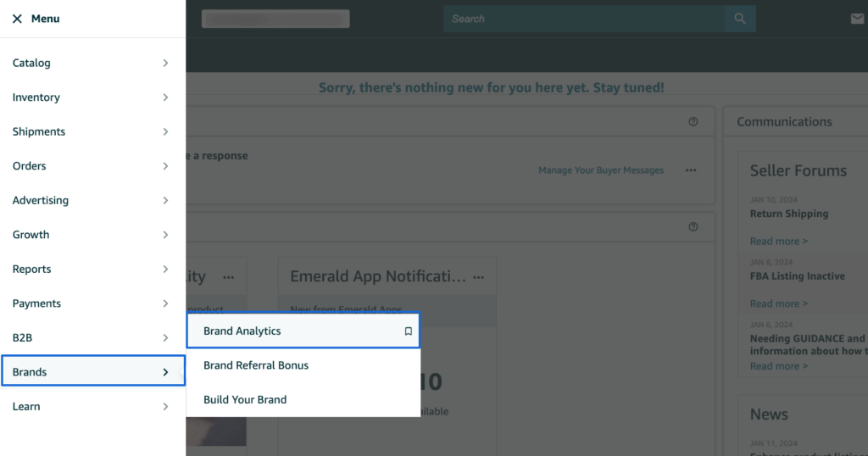The height and width of the screenshot is (456, 868).
Task: Expand Payments submenu chevron
Action: pyautogui.click(x=165, y=303)
